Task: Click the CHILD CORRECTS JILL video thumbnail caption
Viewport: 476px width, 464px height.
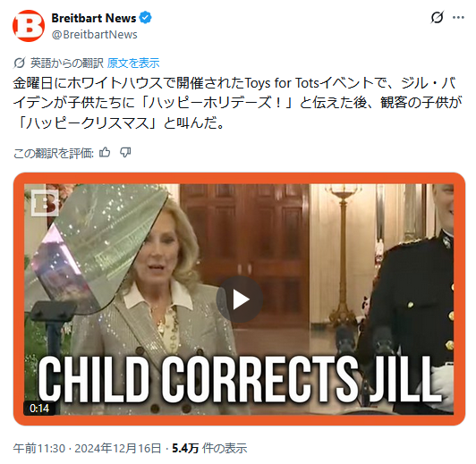Action: (x=240, y=379)
